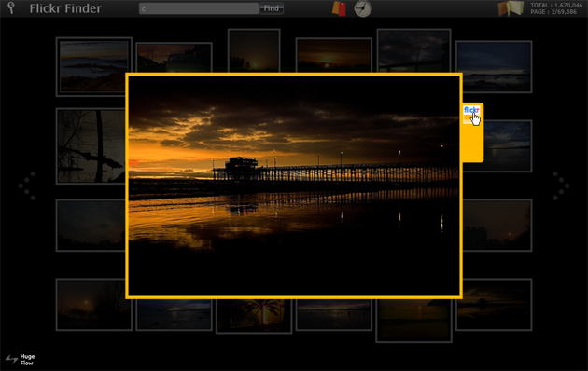Select the rocky coast thumbnail at top left
588x371 pixels.
(93, 66)
